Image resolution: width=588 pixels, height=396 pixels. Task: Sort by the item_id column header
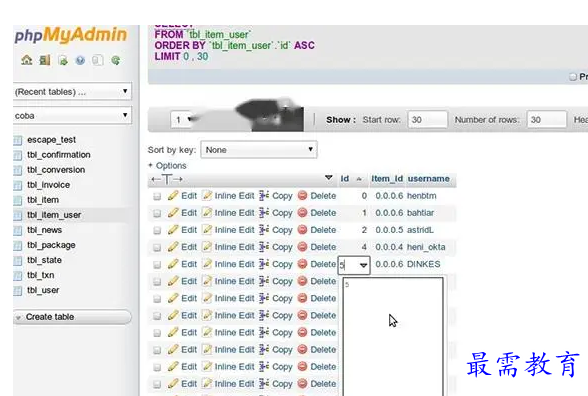point(387,178)
